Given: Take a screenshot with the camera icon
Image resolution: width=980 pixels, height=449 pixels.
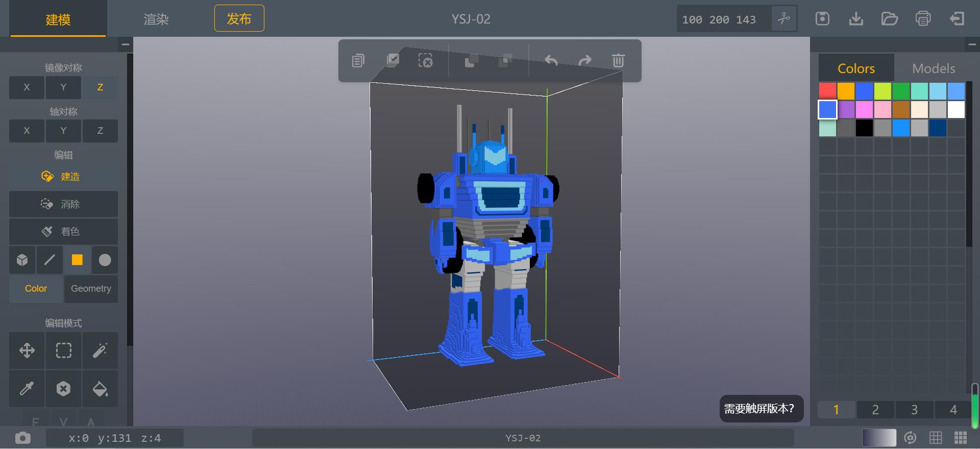Looking at the screenshot, I should 23,438.
